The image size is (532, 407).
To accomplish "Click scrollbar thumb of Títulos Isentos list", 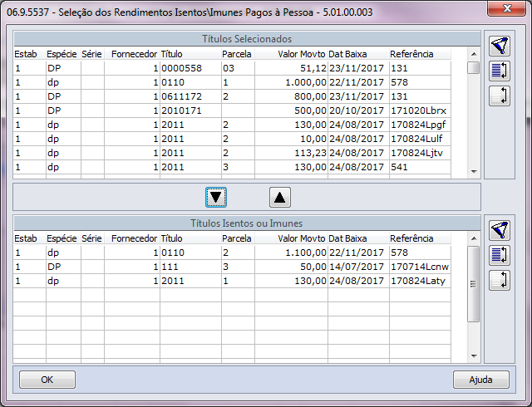I will [474, 284].
